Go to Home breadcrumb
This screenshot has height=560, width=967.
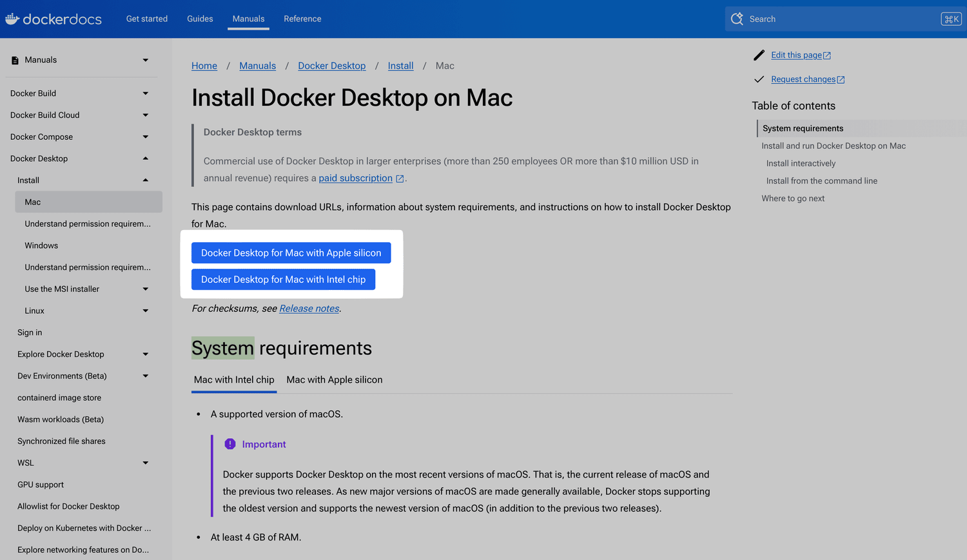(204, 66)
